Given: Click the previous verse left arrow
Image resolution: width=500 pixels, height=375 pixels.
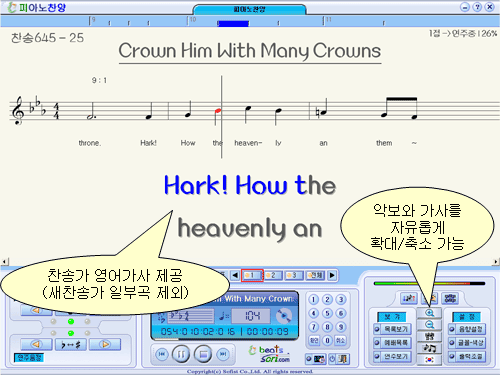Looking at the screenshot, I should coord(235,275).
